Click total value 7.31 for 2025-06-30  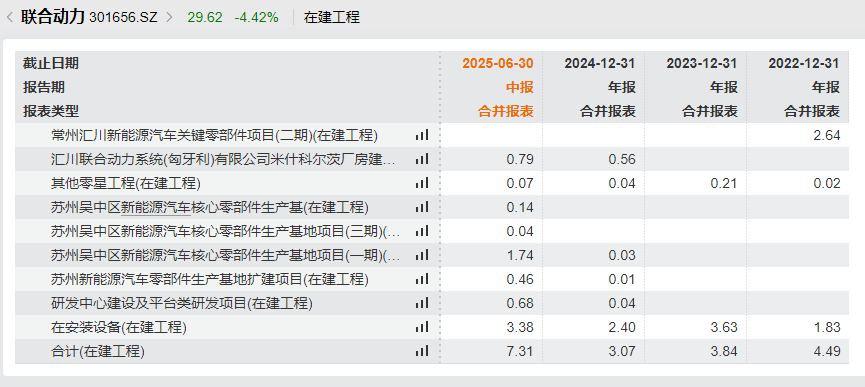tap(520, 351)
